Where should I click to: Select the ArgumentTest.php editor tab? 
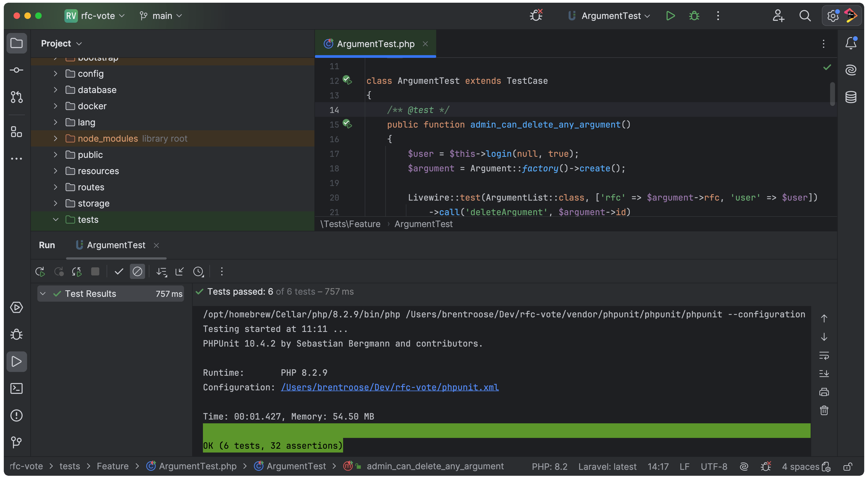click(x=375, y=44)
